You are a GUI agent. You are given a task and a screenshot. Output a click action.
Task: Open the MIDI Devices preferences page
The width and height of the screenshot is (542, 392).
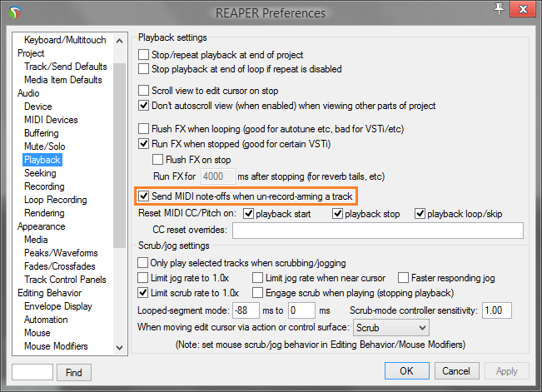click(51, 120)
